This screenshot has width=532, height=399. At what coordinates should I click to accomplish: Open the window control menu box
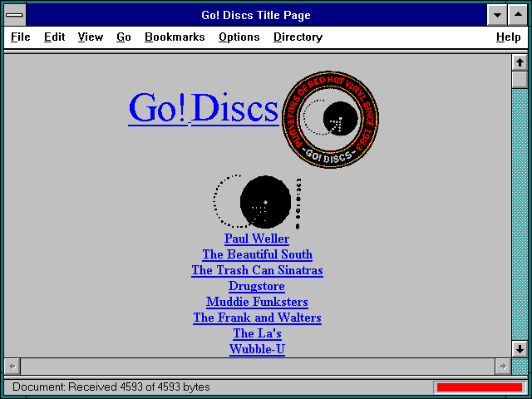14,15
